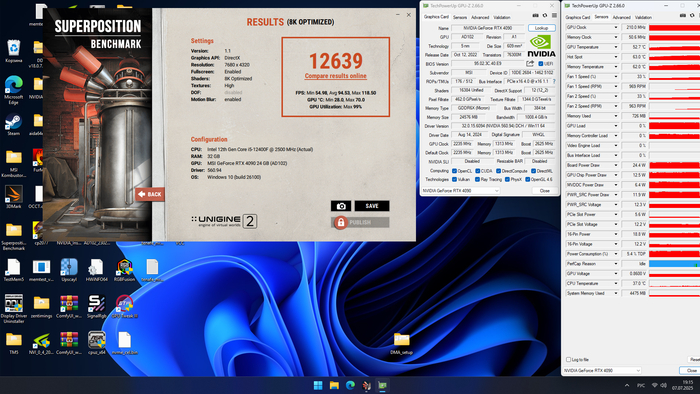The height and width of the screenshot is (394, 700).
Task: Open the SignalRgb desktop shortcut
Action: [x=96, y=306]
